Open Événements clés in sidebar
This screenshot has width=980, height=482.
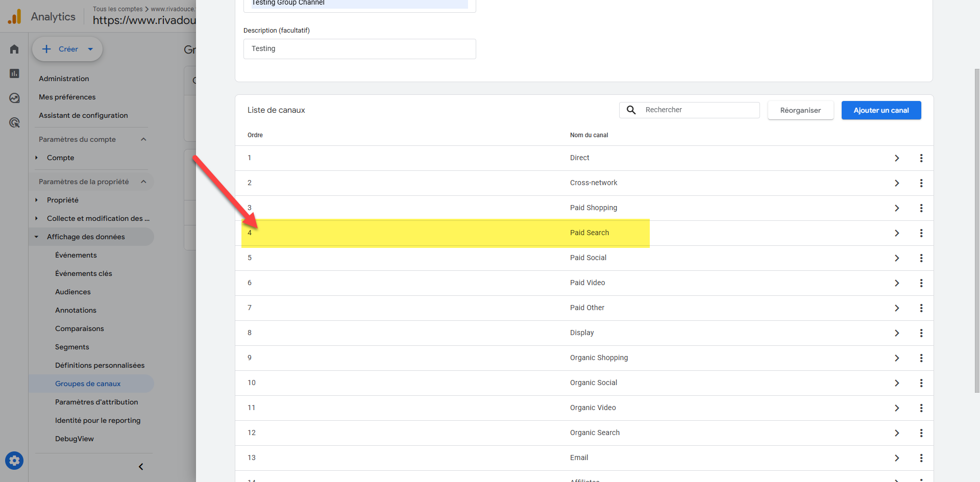[84, 273]
